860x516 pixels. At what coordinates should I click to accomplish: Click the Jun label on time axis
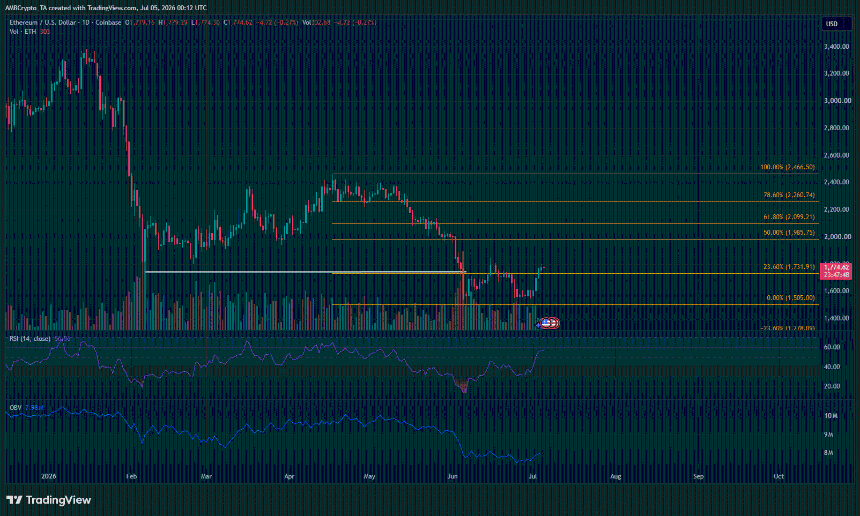(452, 477)
